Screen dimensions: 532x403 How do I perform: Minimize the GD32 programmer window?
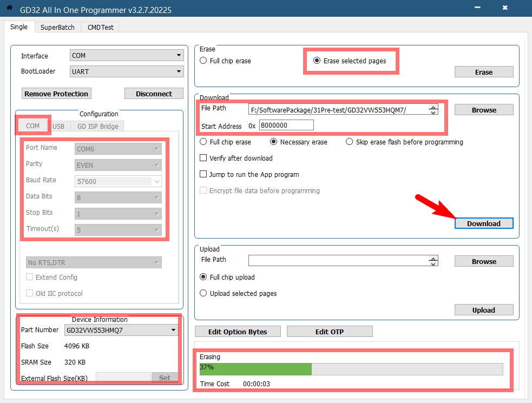[x=478, y=8]
